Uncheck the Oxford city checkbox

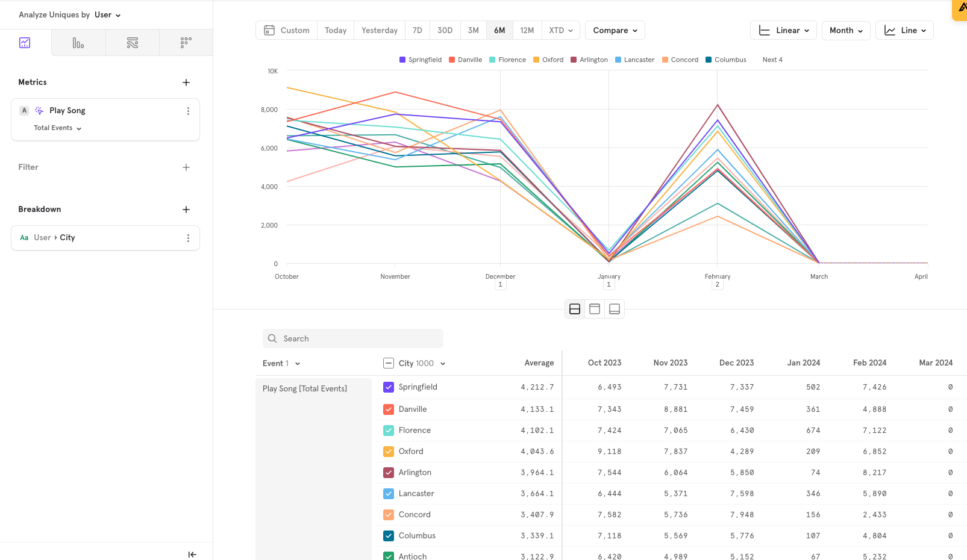[389, 452]
